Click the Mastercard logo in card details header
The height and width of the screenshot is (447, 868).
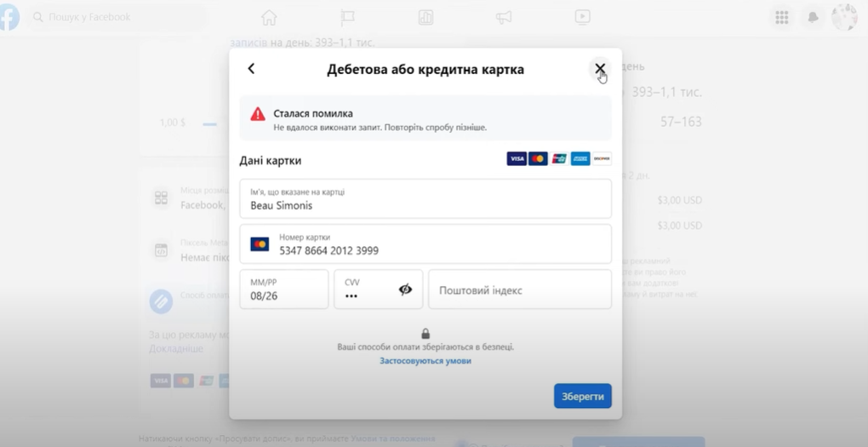[538, 159]
